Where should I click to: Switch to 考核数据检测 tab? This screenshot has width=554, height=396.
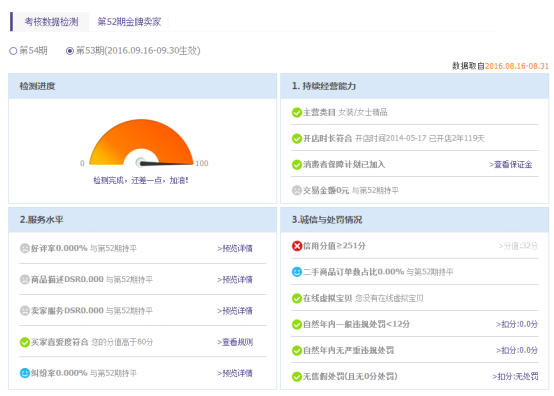[51, 22]
